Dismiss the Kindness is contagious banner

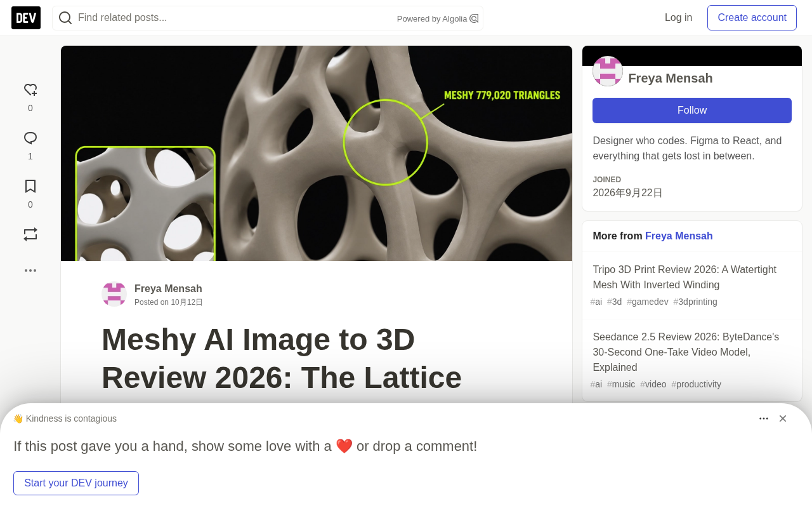783,418
